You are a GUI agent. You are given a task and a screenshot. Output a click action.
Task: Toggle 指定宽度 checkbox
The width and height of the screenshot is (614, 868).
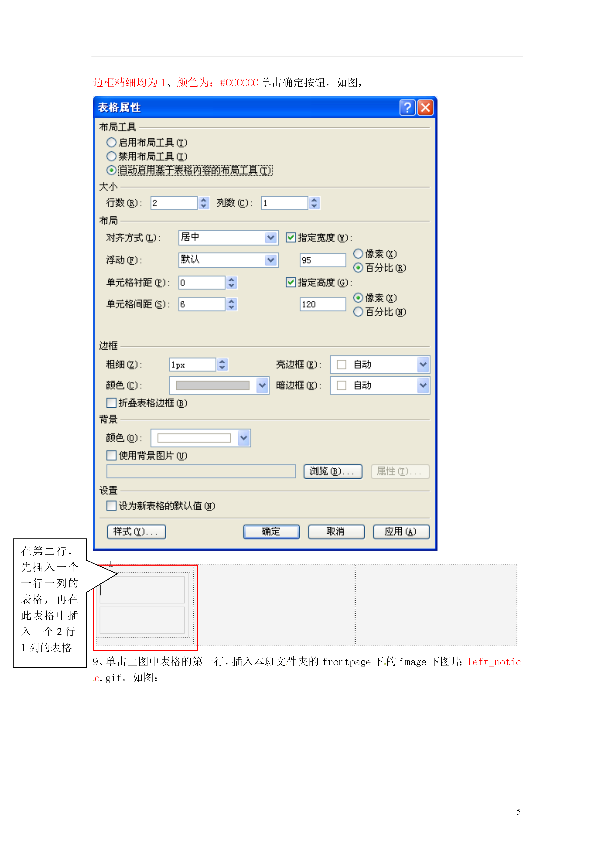click(x=290, y=238)
